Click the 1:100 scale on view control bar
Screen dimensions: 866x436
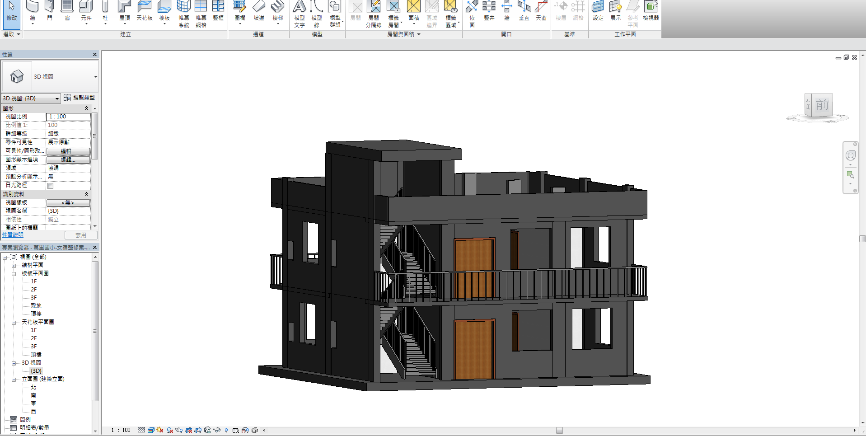click(x=121, y=429)
